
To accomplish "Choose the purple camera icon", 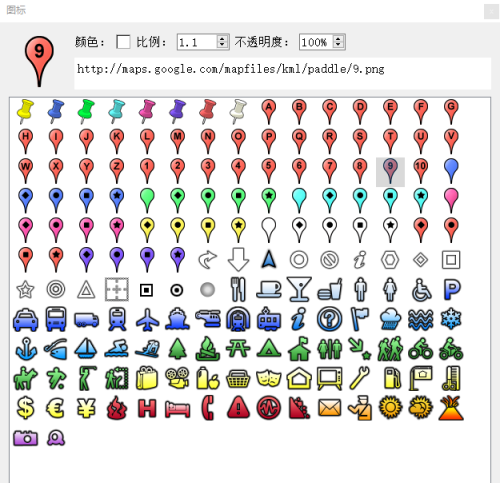I will pyautogui.click(x=26, y=438).
